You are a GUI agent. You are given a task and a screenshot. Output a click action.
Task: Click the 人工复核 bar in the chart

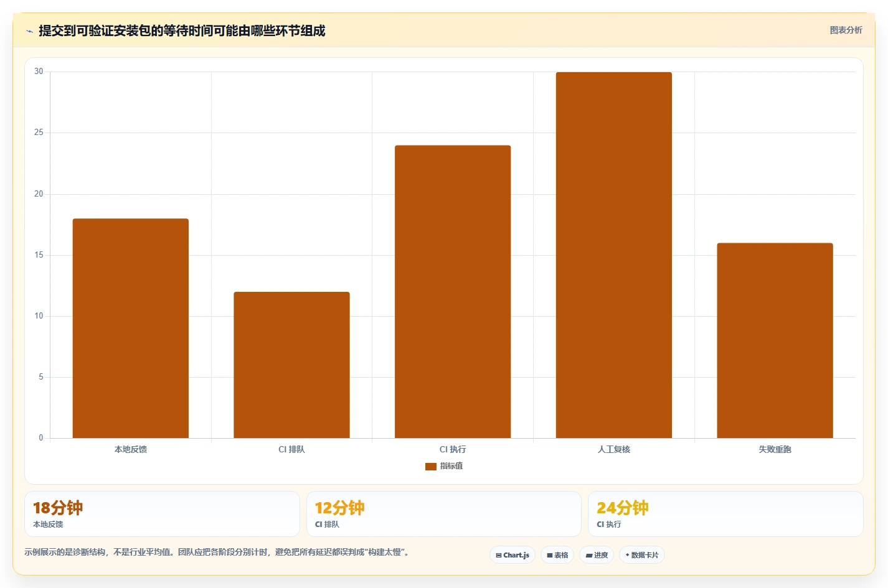pyautogui.click(x=614, y=255)
